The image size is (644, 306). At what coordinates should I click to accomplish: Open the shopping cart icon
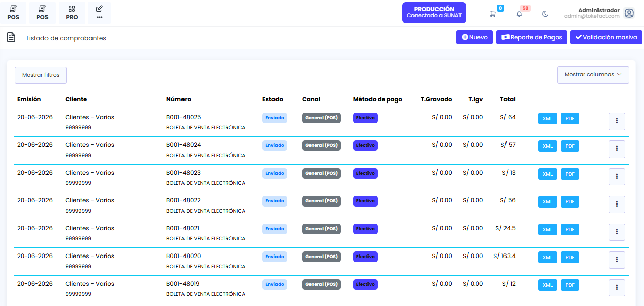click(493, 14)
